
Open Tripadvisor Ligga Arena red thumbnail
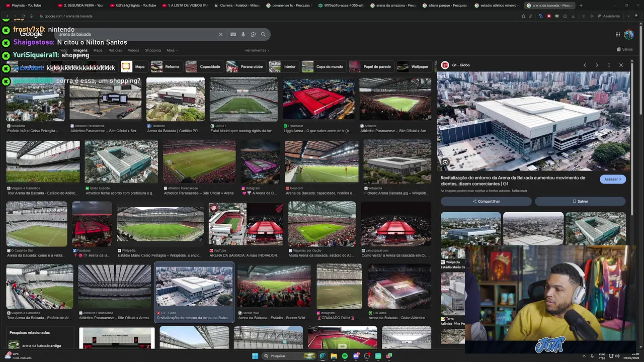[x=318, y=100]
